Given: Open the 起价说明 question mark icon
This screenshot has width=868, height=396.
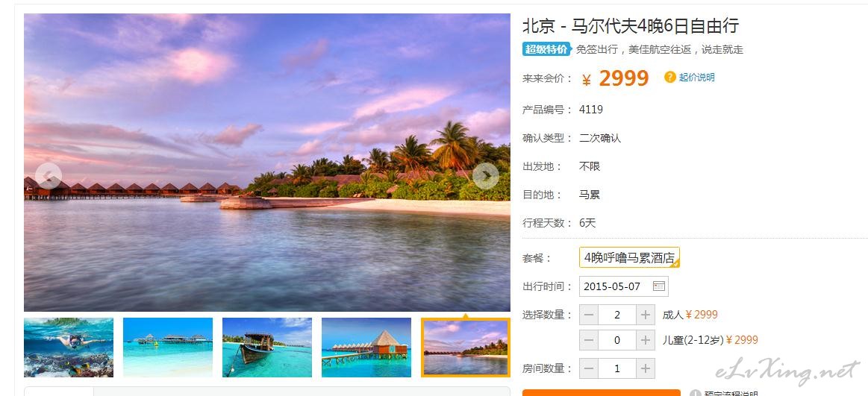Looking at the screenshot, I should [x=669, y=77].
